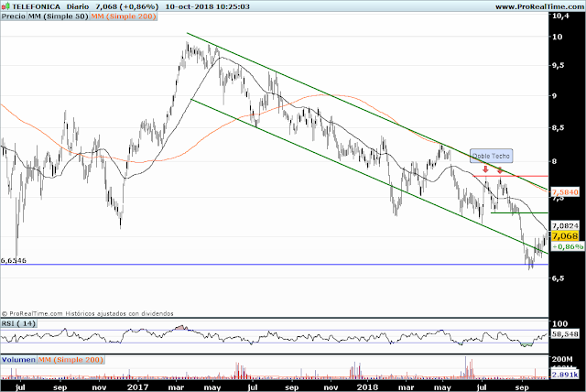Click the Doble Techo annotation box
Image resolution: width=586 pixels, height=392 pixels.
(491, 157)
